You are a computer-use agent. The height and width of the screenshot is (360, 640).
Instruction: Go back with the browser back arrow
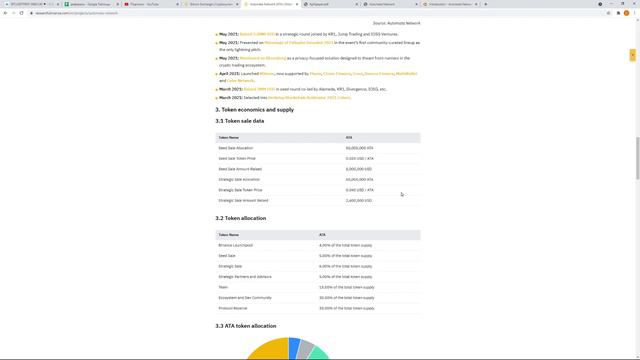(x=5, y=13)
